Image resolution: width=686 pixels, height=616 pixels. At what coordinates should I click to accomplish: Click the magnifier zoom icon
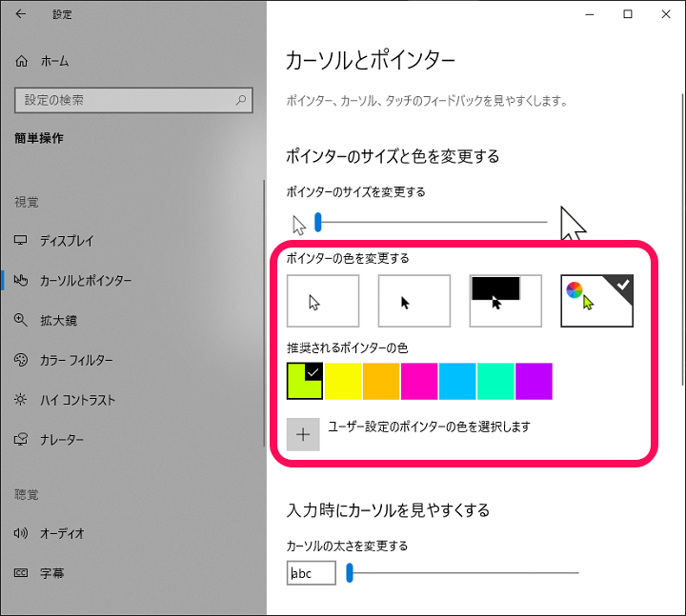[x=21, y=320]
